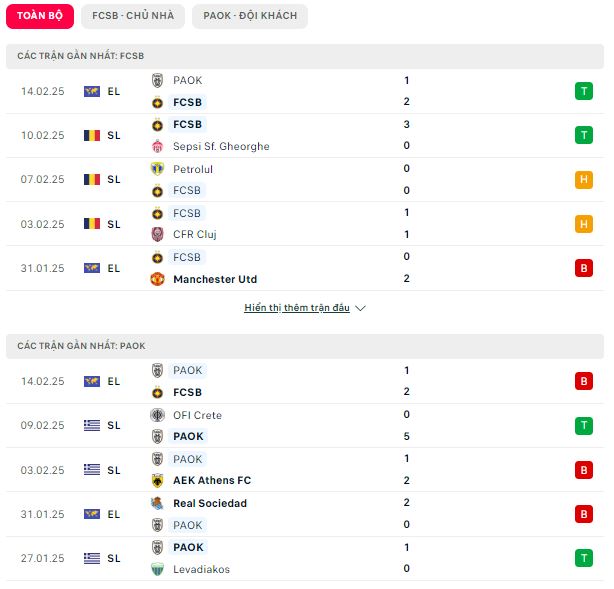This screenshot has width=614, height=589.
Task: Click the Petrolul team logo
Action: [x=157, y=169]
